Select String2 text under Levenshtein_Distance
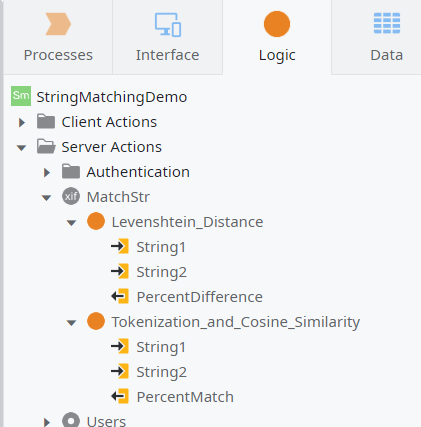Screen dimensions: 421x427 (162, 272)
